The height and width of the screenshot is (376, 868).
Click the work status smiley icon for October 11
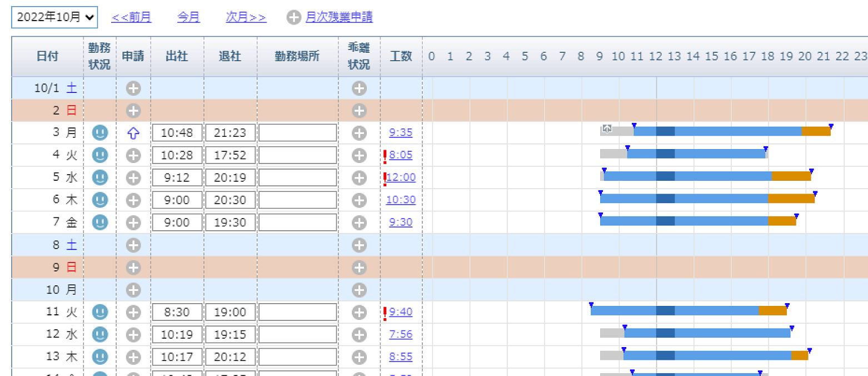pos(100,312)
